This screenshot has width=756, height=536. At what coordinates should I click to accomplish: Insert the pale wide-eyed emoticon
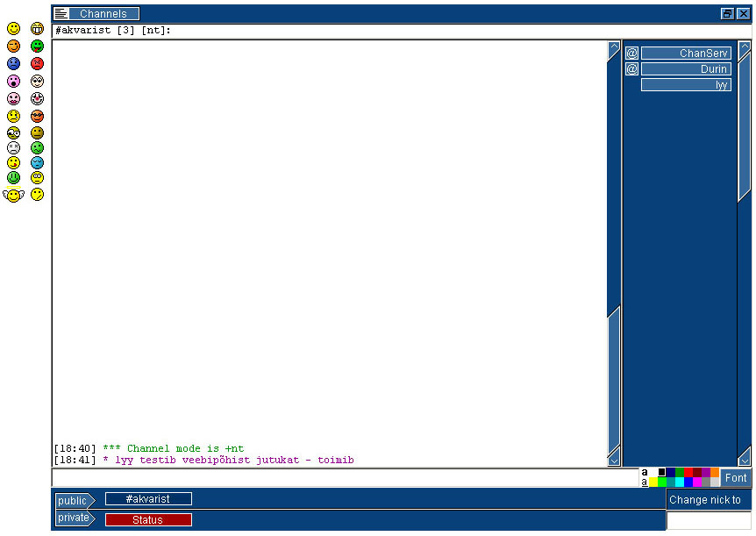click(37, 81)
